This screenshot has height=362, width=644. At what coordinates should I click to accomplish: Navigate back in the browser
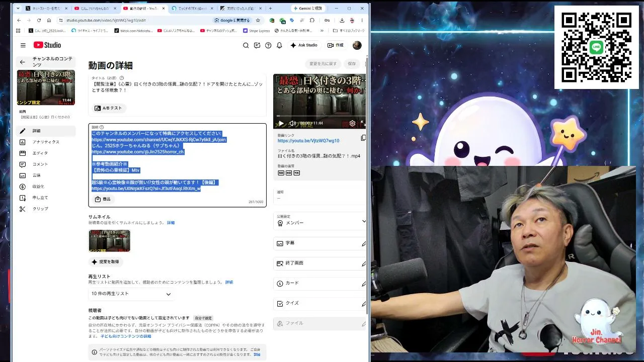pyautogui.click(x=19, y=20)
